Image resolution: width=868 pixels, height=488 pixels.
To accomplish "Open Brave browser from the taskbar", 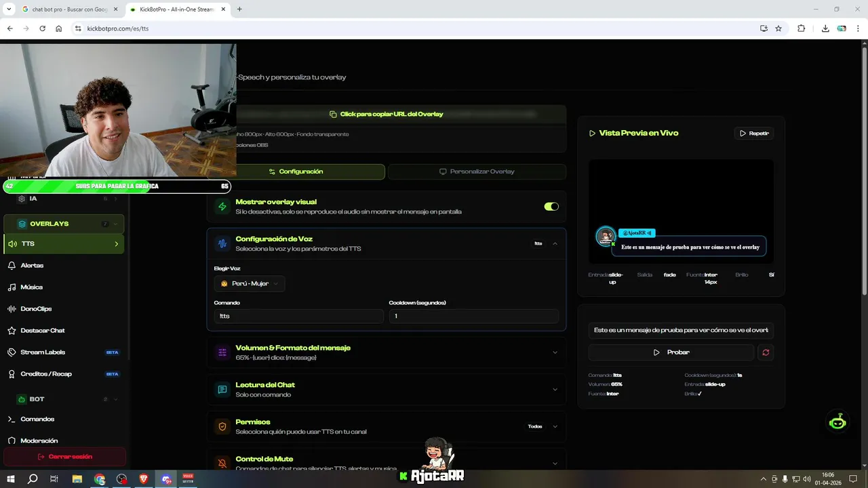I will click(x=144, y=479).
